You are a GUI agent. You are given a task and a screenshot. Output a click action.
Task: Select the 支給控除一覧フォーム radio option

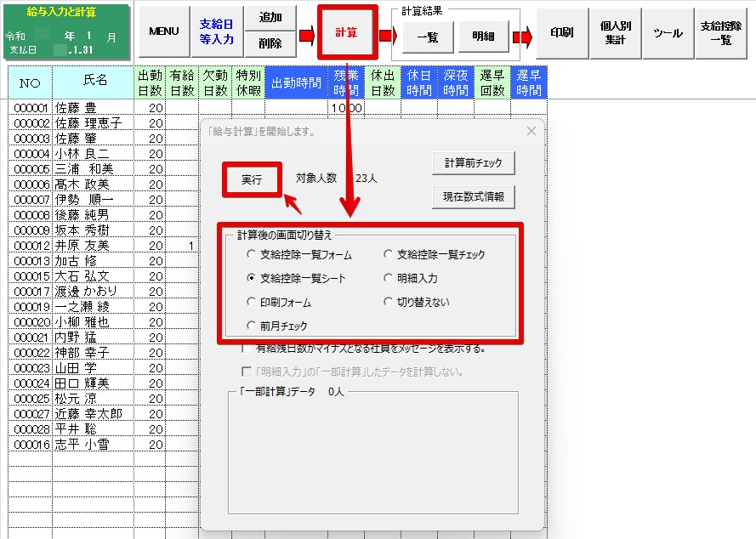coord(251,254)
